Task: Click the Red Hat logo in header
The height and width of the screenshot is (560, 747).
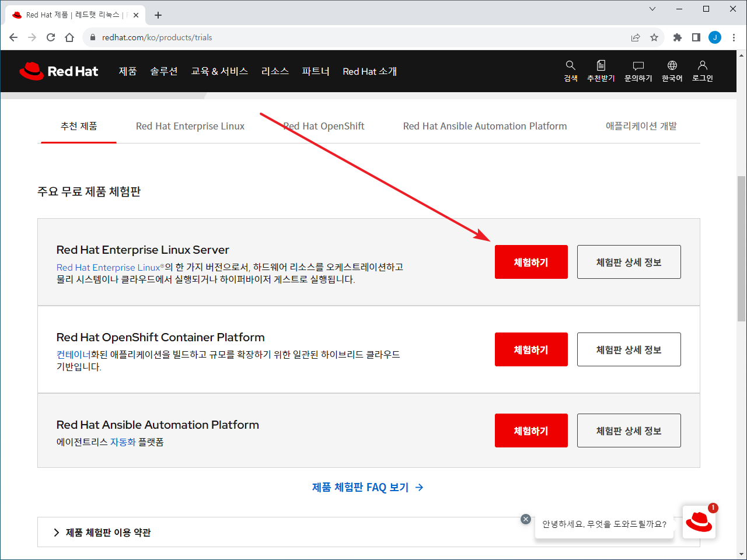Action: click(x=58, y=71)
